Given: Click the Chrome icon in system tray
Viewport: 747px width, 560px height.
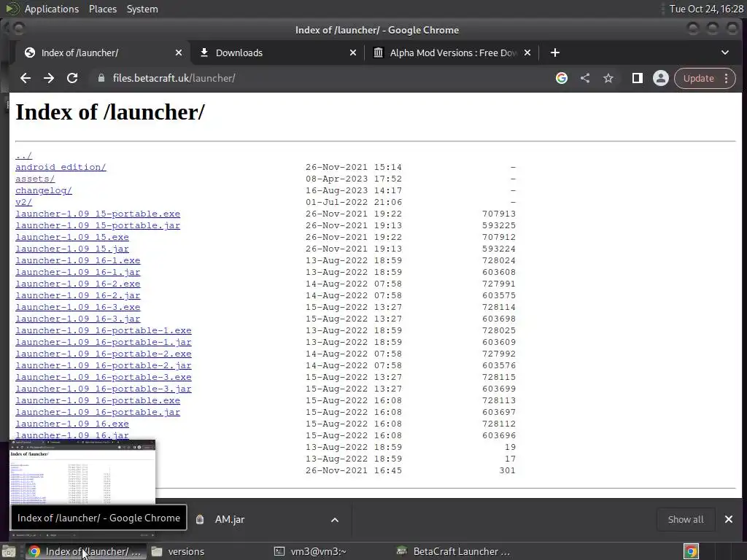Looking at the screenshot, I should [692, 551].
